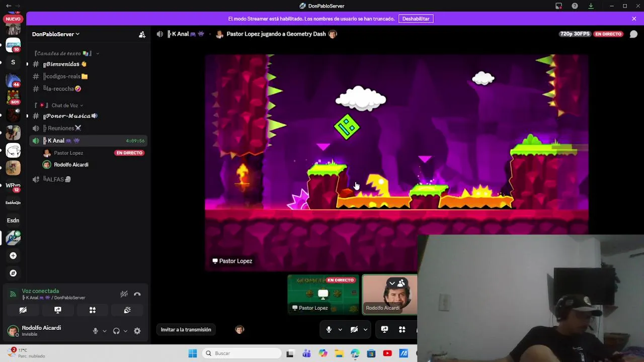The height and width of the screenshot is (362, 644).
Task: Expand DonPabloServer server menu
Action: 56,34
